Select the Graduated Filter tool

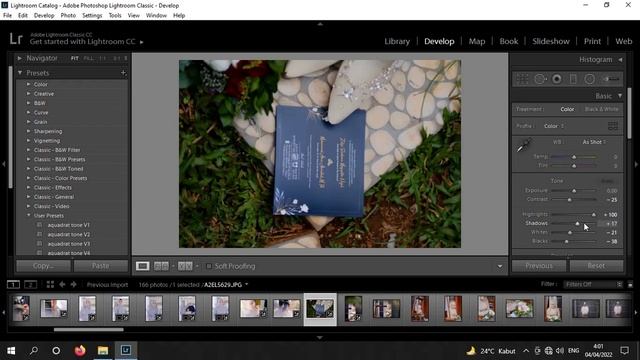point(573,79)
